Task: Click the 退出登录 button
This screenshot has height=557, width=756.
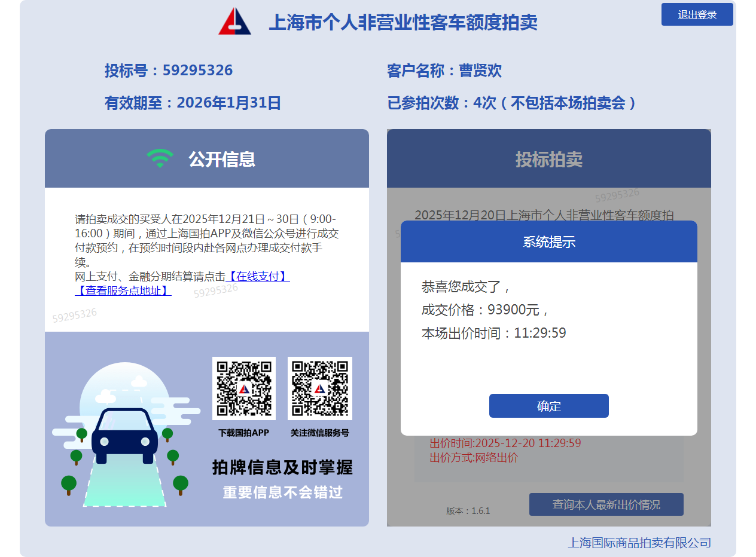Action: 697,14
